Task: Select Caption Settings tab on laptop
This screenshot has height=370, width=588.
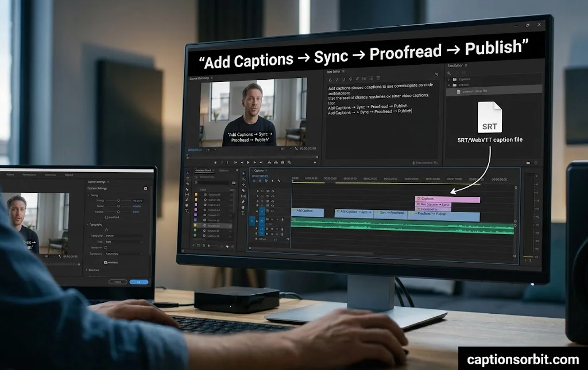Action: point(96,182)
